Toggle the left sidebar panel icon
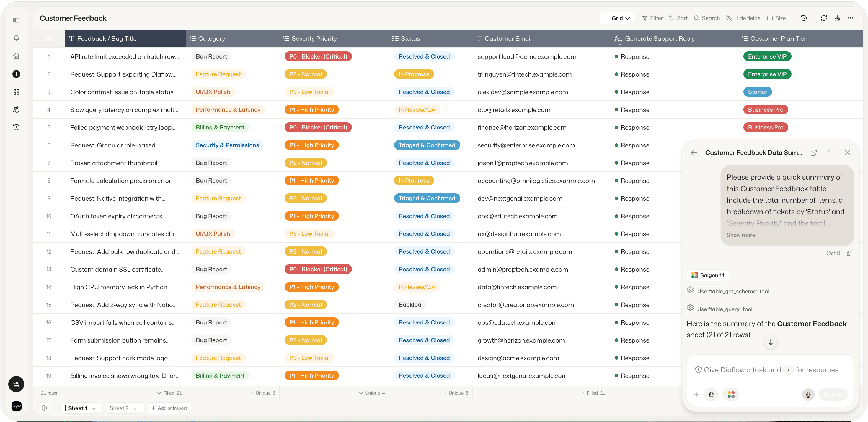 click(x=16, y=20)
